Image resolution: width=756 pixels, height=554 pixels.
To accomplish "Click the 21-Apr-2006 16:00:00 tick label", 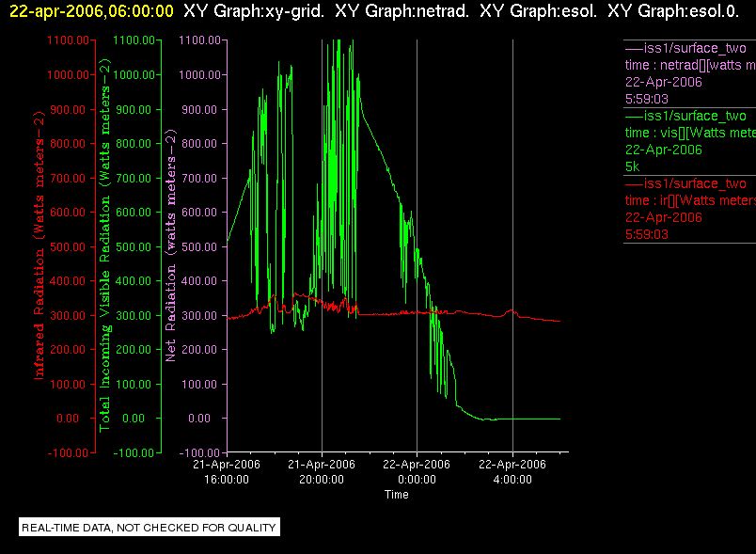I will click(x=226, y=472).
